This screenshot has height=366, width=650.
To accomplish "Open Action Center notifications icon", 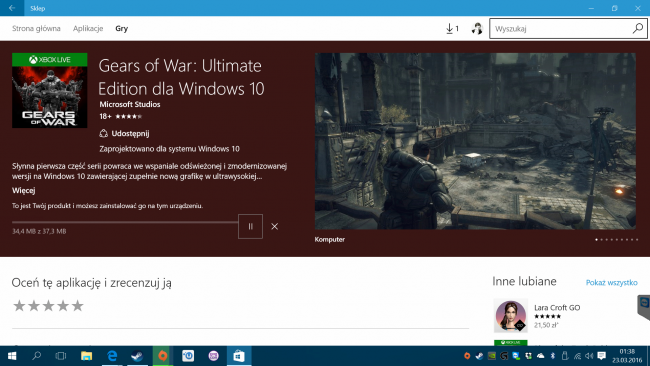I will [602, 356].
